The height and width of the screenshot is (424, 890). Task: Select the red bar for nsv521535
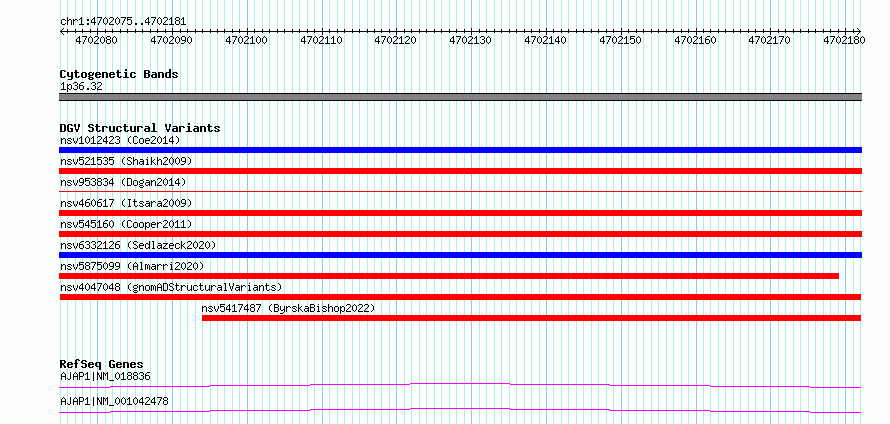pyautogui.click(x=461, y=171)
